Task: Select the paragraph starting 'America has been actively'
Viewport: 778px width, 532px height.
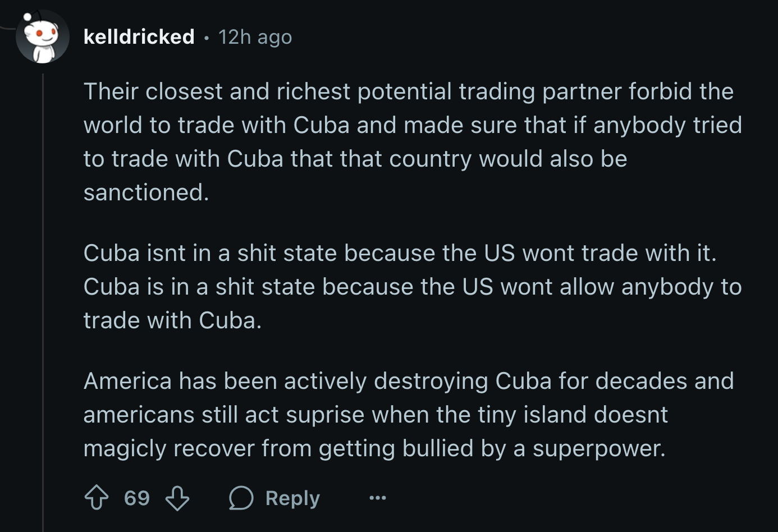Action: click(409, 414)
